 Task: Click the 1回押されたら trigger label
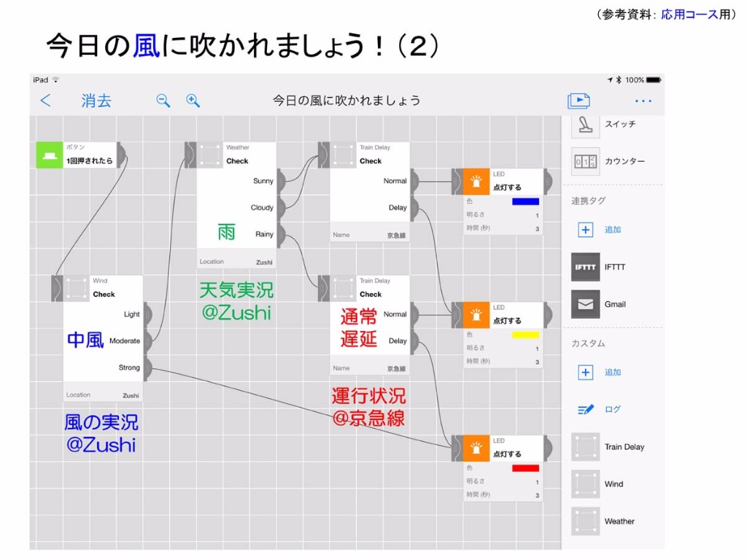pos(90,161)
